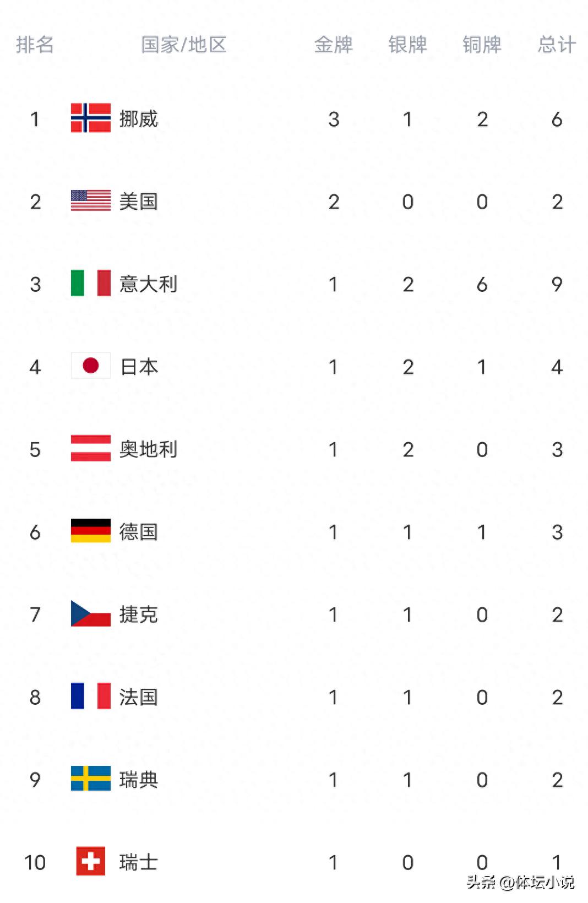Click the Austria flag icon

(x=91, y=449)
